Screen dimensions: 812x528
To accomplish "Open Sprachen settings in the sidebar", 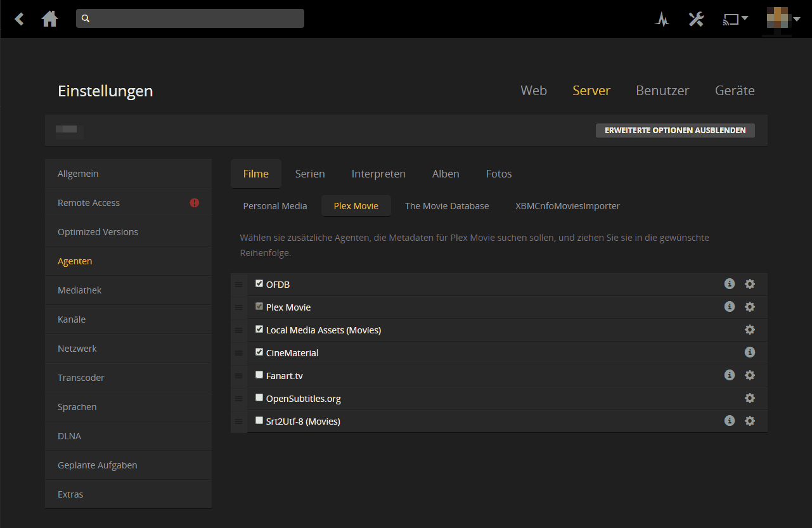I will pyautogui.click(x=128, y=407).
